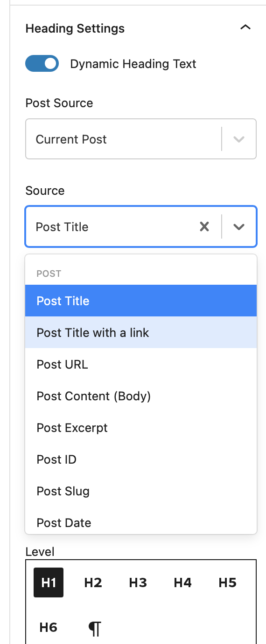Choose Post ID option
Viewport: 266px width, 644px height.
coord(141,459)
